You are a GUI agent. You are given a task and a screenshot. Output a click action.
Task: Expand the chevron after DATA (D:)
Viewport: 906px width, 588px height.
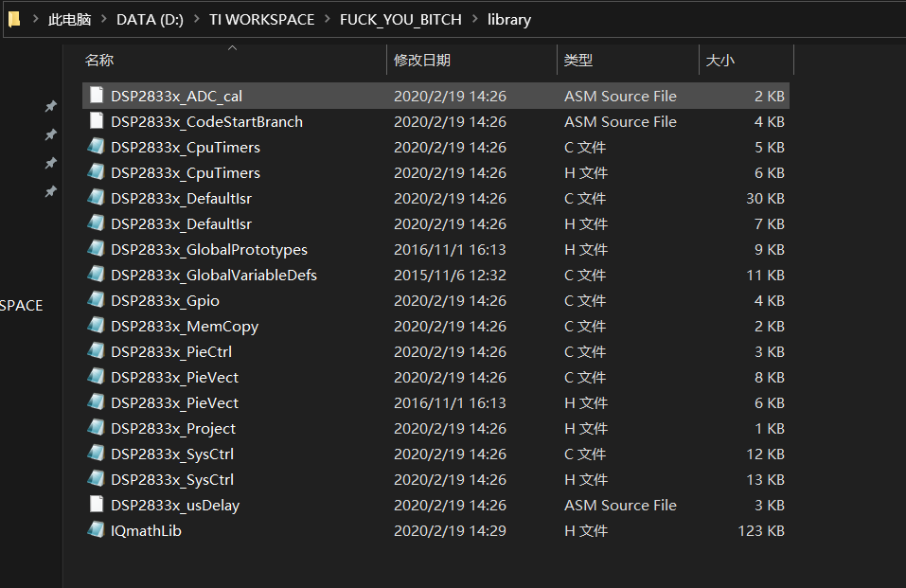(x=197, y=19)
